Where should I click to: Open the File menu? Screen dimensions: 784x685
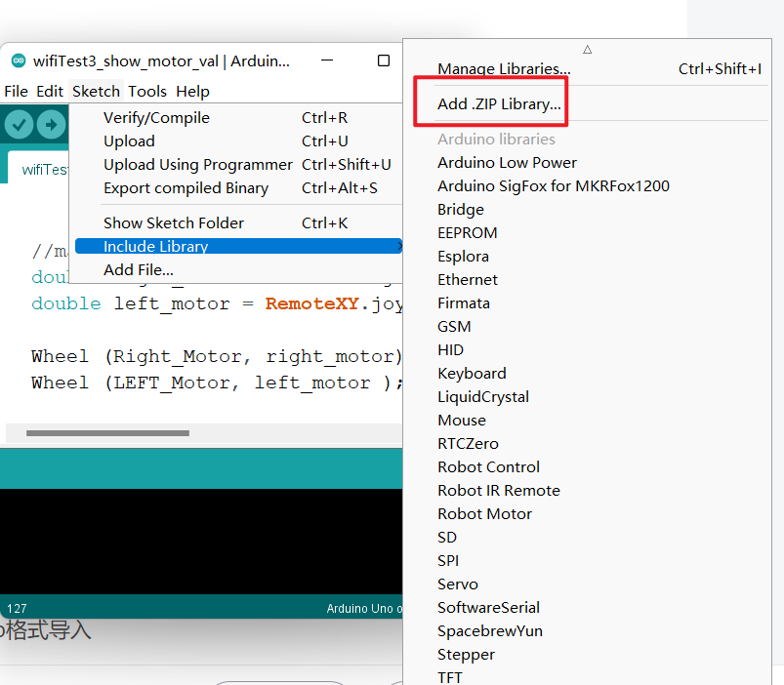click(x=16, y=92)
